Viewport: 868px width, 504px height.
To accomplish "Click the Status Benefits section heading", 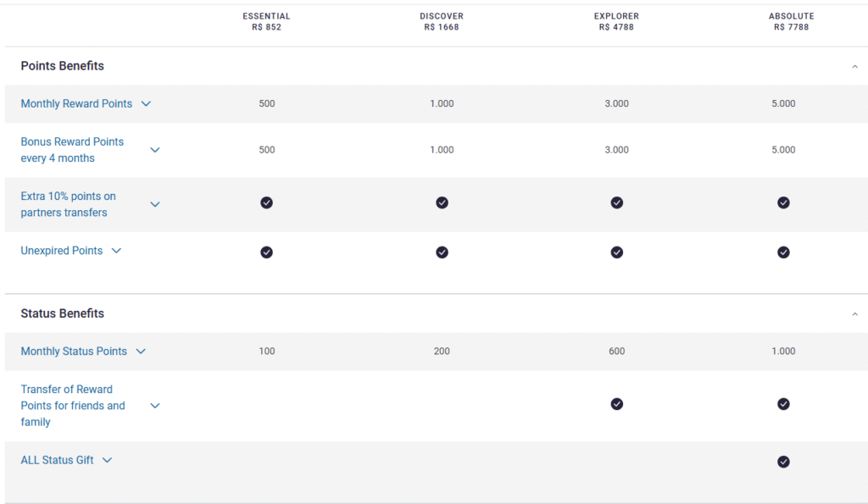I will [63, 313].
